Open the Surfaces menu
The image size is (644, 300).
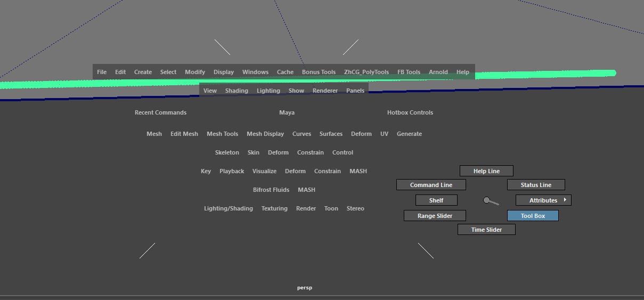click(x=331, y=134)
